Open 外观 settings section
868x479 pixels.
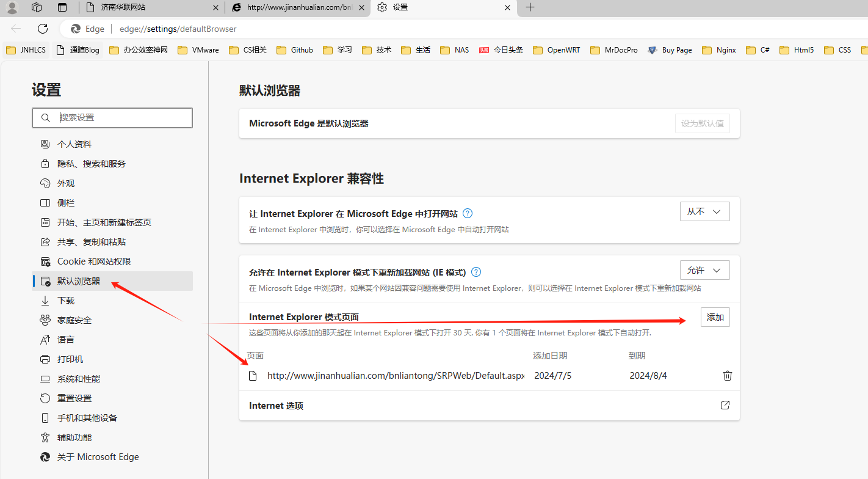tap(112, 183)
